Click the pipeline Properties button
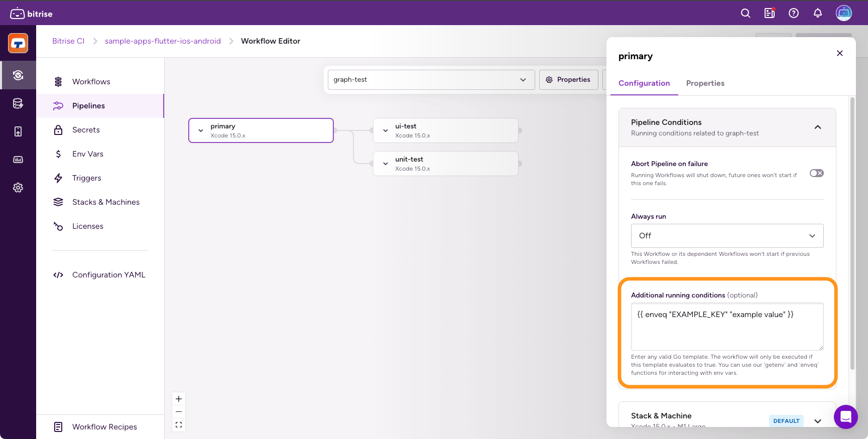Viewport: 868px width, 439px height. 568,80
